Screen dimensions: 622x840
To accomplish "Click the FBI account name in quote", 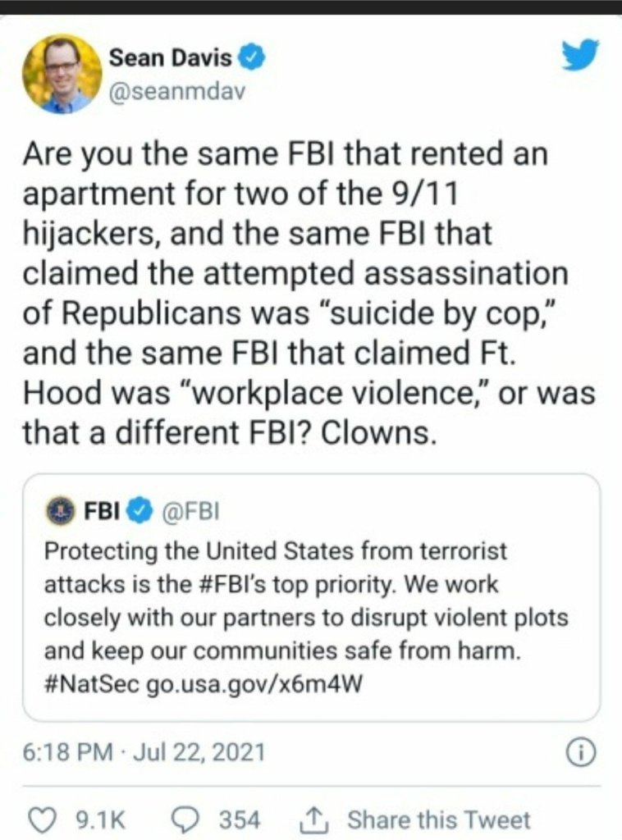I will 102,513.
